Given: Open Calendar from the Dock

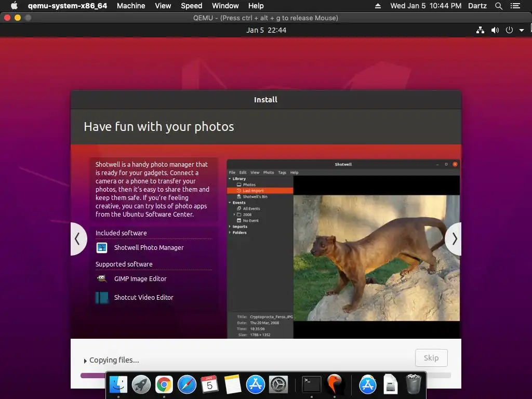Looking at the screenshot, I should [x=210, y=385].
